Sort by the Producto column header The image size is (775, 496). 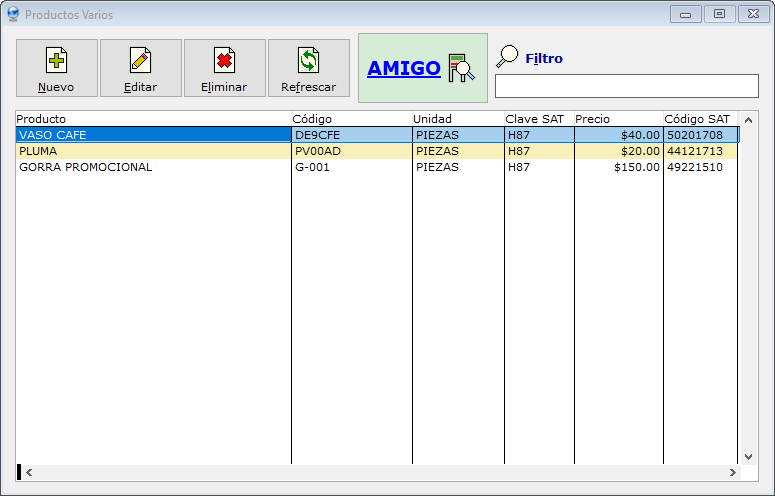(x=150, y=119)
